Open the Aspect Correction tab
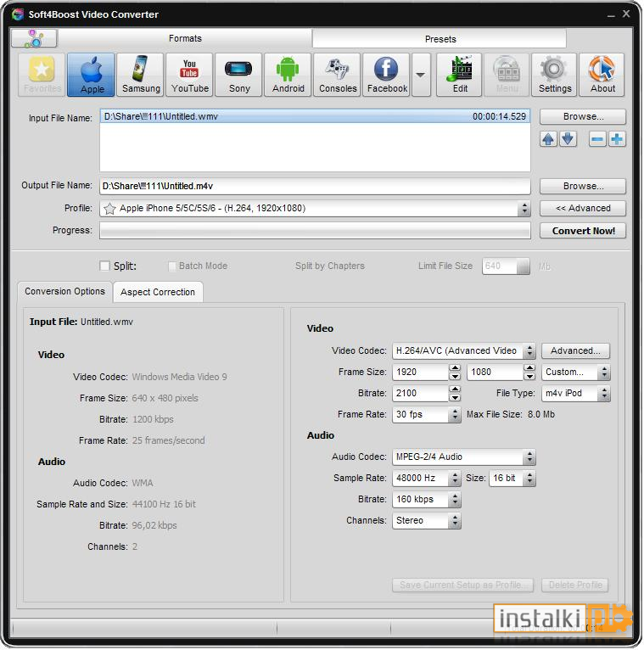 pyautogui.click(x=158, y=292)
